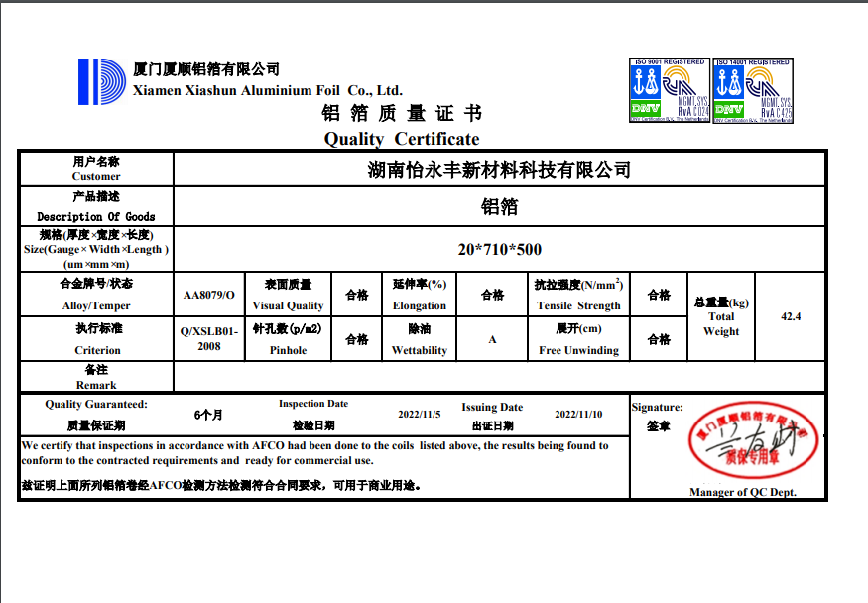Click the Elongation label

(419, 305)
